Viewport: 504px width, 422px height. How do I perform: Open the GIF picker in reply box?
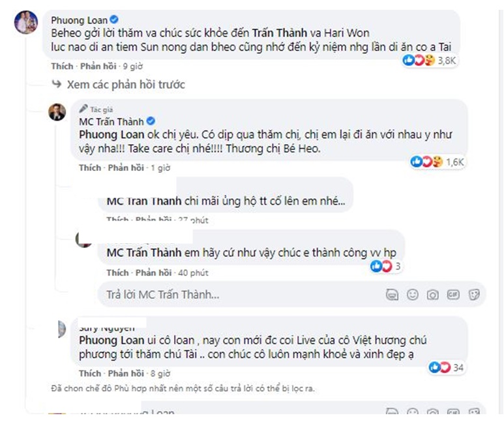452,294
